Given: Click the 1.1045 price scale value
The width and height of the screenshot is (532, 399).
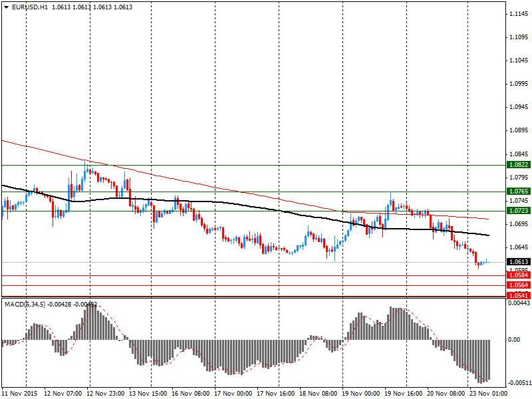Looking at the screenshot, I should pyautogui.click(x=519, y=61).
